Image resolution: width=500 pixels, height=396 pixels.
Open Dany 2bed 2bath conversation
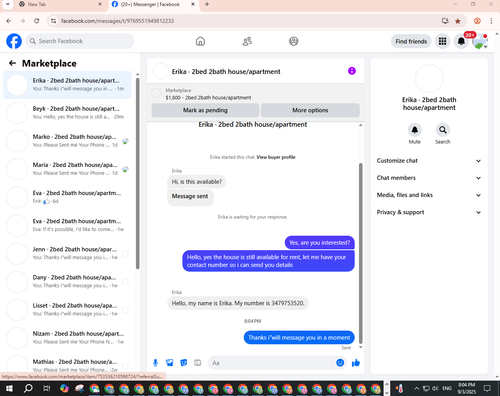[68, 281]
